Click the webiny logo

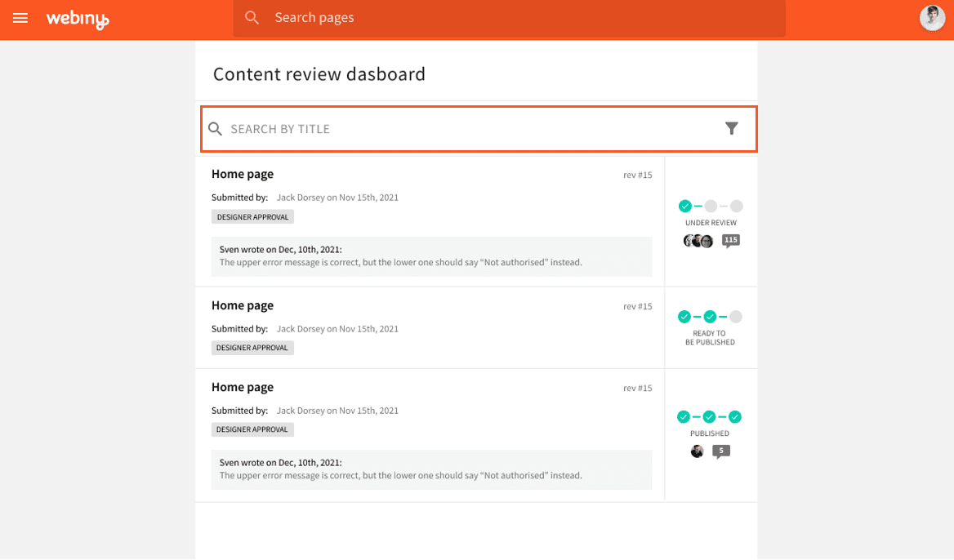coord(78,17)
